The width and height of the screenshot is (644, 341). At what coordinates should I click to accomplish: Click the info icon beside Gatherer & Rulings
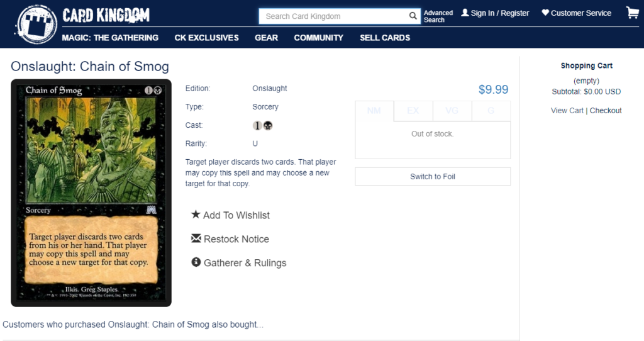(196, 262)
